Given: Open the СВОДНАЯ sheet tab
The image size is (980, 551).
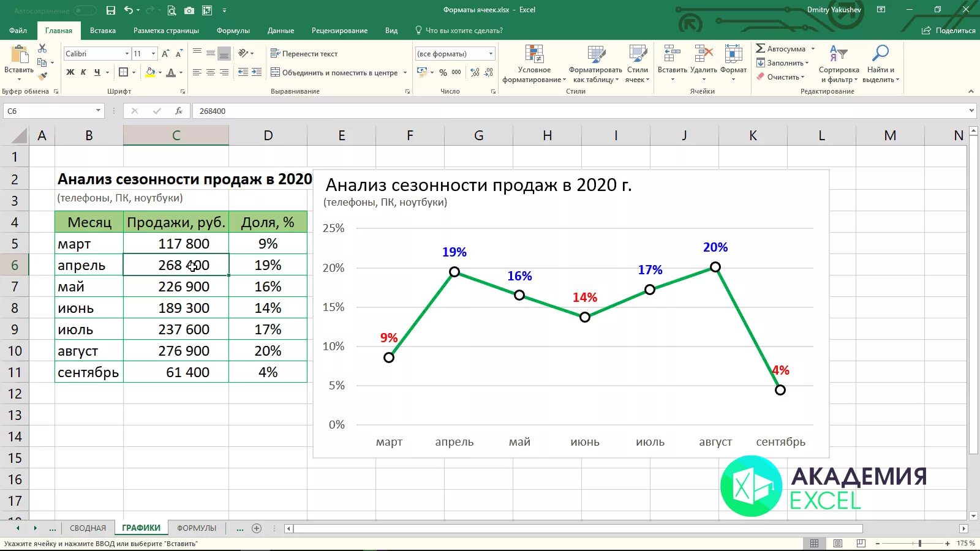Looking at the screenshot, I should 88,528.
